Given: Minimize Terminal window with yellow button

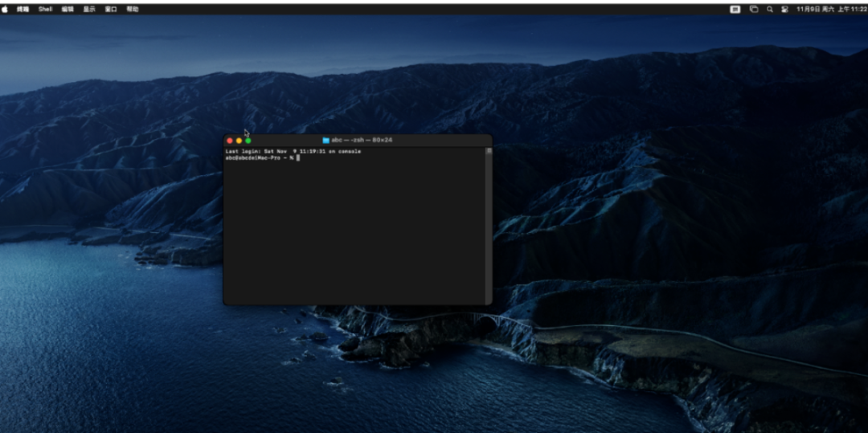Looking at the screenshot, I should [240, 141].
